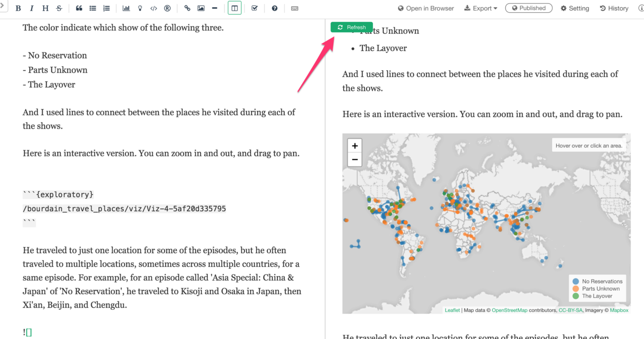The image size is (644, 339).
Task: Click the checkbox icon in toolbar
Action: coord(254,8)
